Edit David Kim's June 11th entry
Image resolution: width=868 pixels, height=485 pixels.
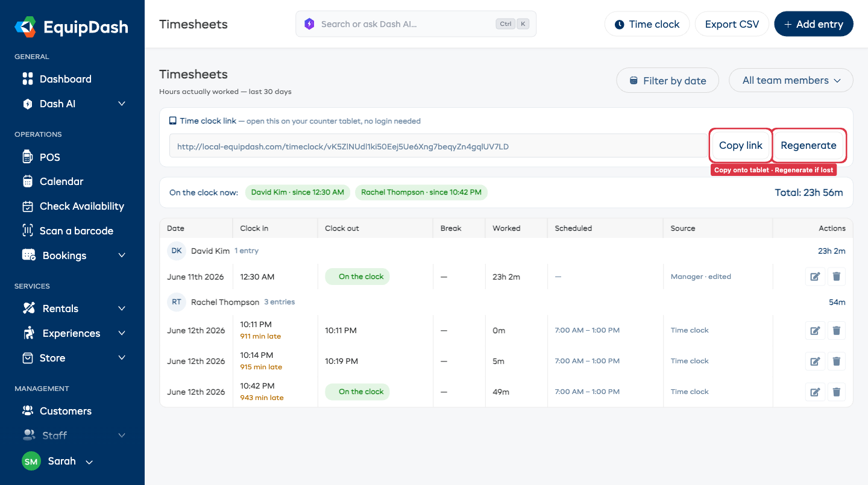click(x=815, y=277)
